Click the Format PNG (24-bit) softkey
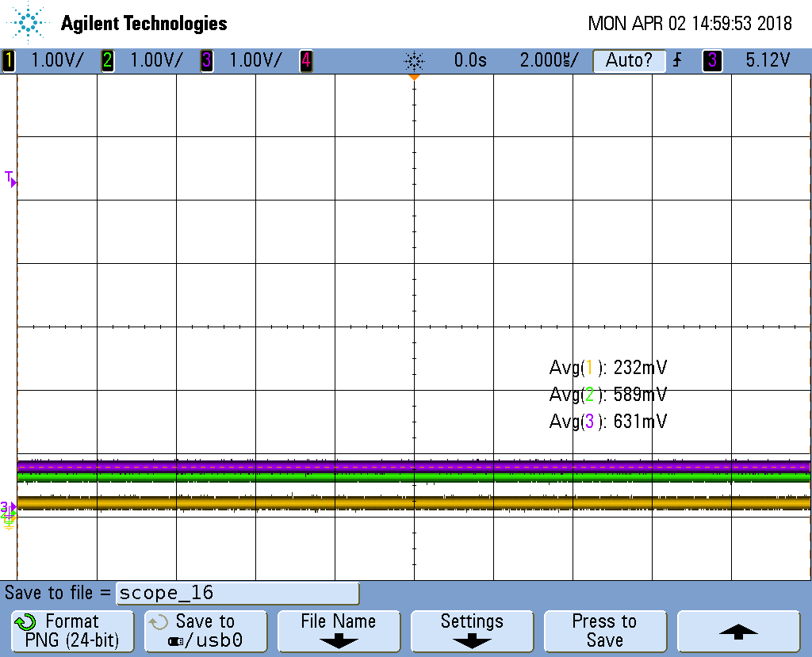812x657 pixels. point(72,631)
